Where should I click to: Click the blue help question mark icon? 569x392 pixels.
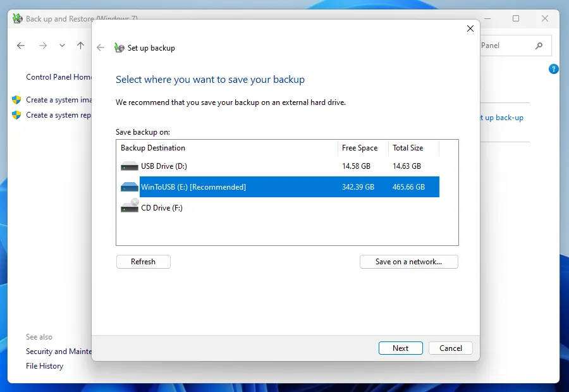pyautogui.click(x=553, y=69)
